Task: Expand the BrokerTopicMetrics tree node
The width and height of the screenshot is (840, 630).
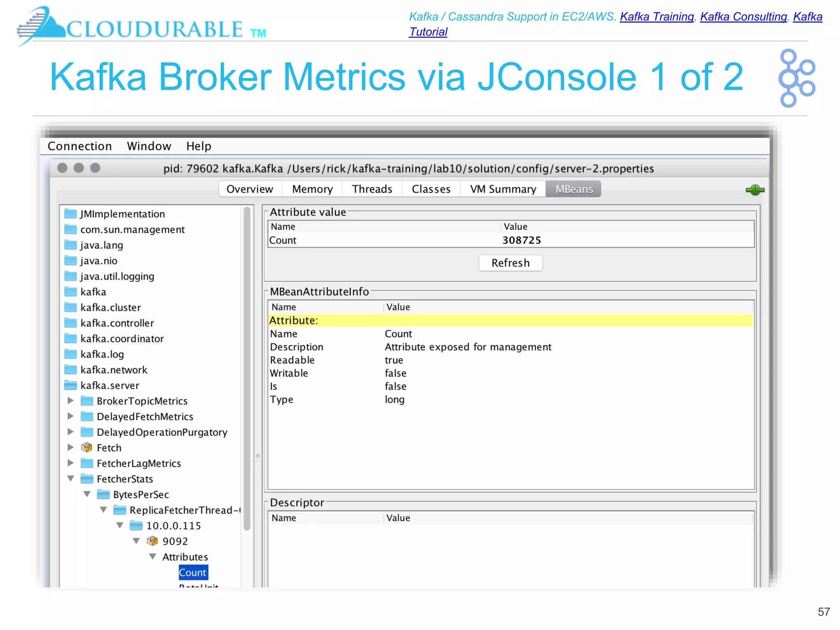Action: pyautogui.click(x=71, y=400)
